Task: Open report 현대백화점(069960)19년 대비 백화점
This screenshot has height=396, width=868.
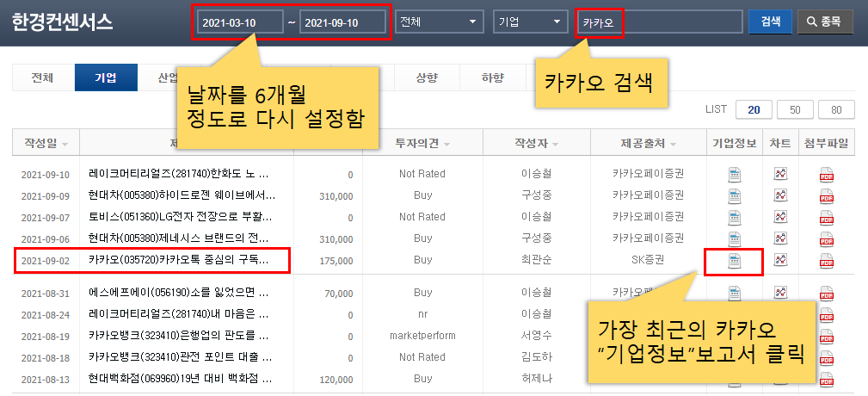Action: pyautogui.click(x=180, y=379)
